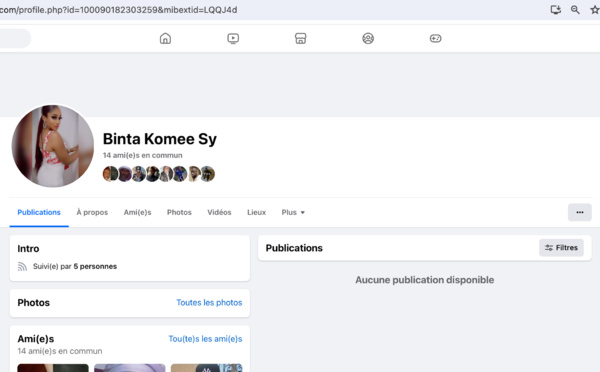Viewport: 600px width, 372px height.
Task: Open the Photos tab
Action: click(x=179, y=212)
